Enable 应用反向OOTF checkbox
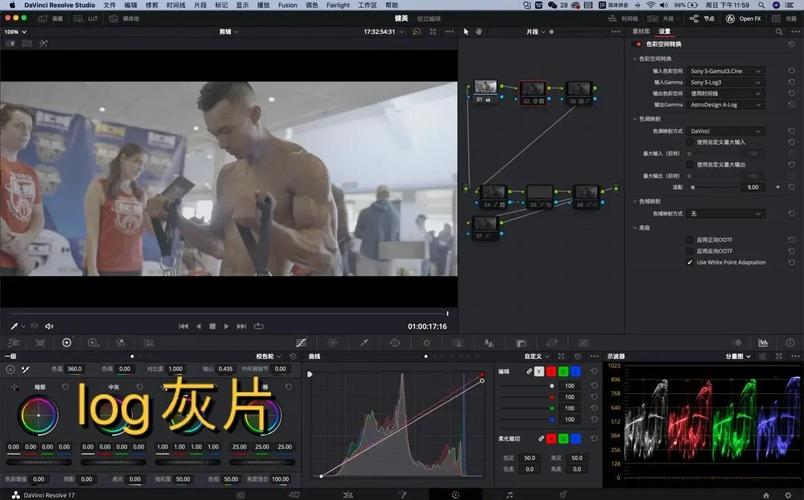Screen dimensions: 804x500 pos(690,251)
